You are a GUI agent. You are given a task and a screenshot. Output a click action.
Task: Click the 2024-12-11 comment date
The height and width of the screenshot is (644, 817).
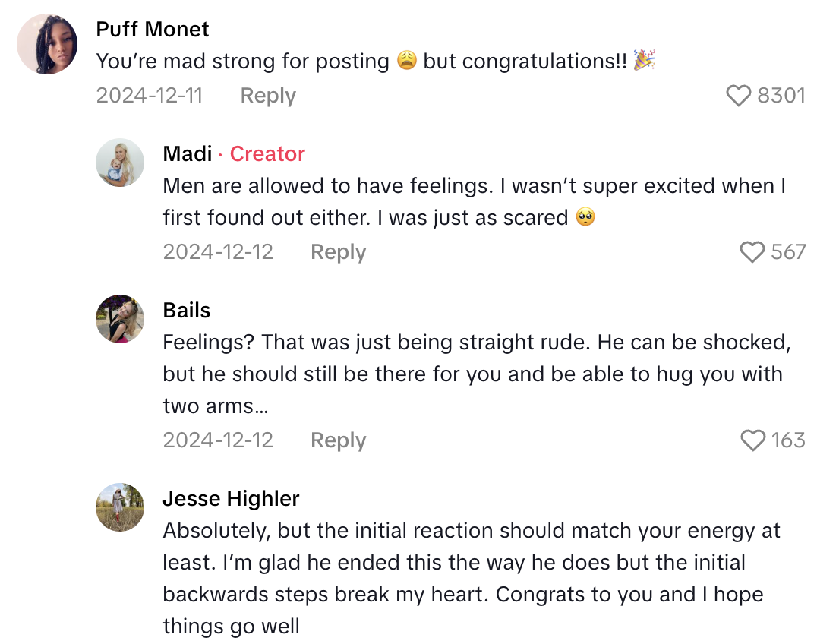[x=149, y=96]
